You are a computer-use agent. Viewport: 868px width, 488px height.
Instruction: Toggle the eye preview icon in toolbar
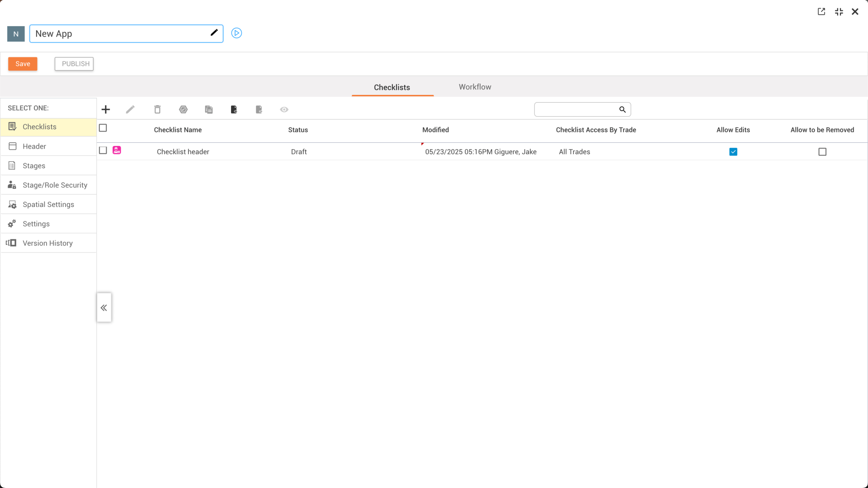[x=284, y=109]
